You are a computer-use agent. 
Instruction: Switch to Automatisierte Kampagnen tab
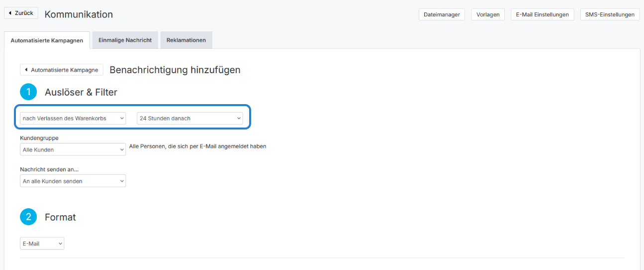[47, 40]
